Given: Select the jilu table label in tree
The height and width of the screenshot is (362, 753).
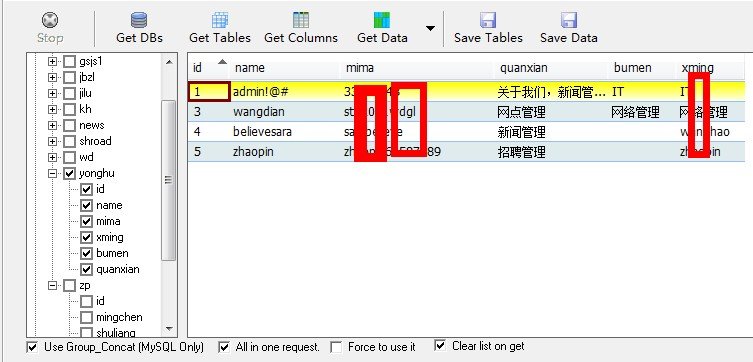Looking at the screenshot, I should 85,93.
